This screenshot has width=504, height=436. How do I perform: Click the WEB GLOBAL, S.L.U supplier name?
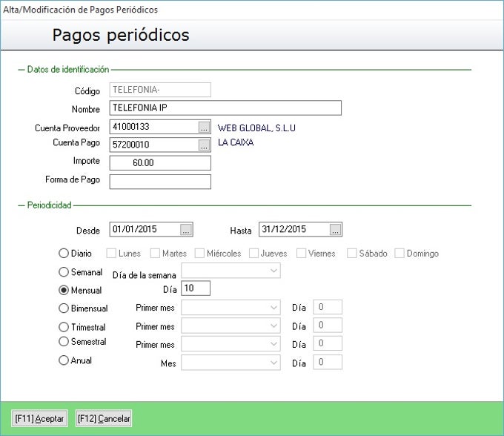coord(256,128)
